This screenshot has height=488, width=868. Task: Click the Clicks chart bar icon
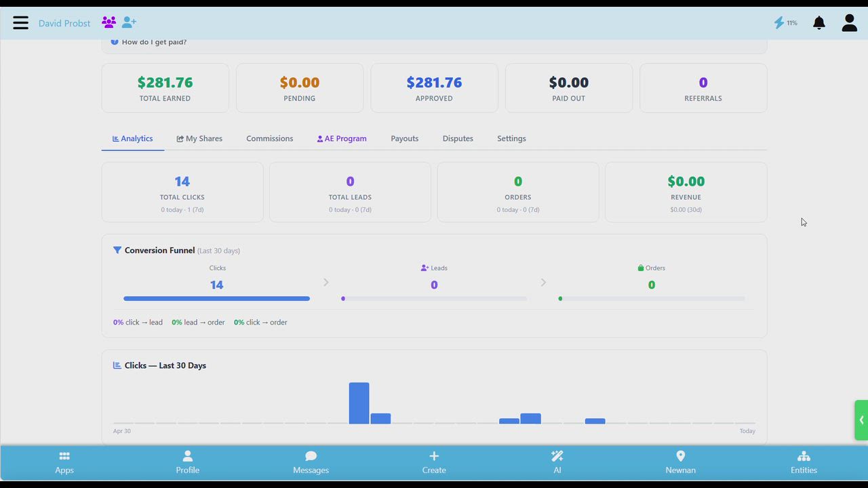pyautogui.click(x=117, y=365)
